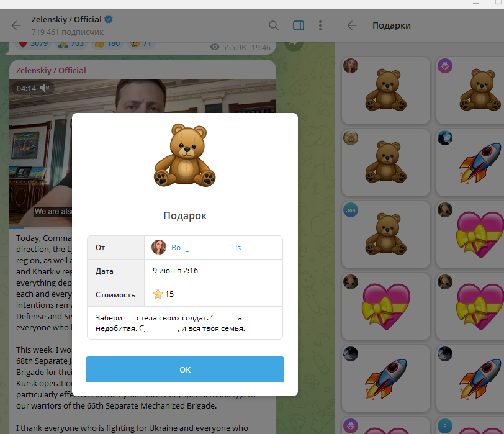Select the heart gift beside the .ton bear gift
Screen dimensions: 504x434
click(470, 235)
